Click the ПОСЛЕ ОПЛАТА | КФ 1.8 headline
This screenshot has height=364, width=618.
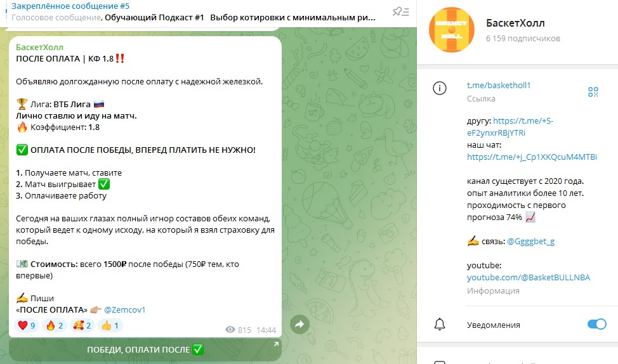[70, 59]
